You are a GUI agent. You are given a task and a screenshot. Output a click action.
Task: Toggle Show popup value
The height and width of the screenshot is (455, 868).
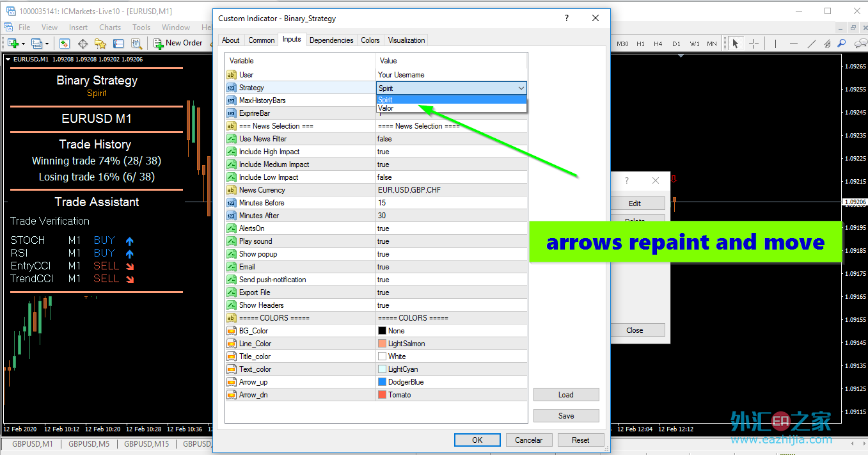point(452,254)
